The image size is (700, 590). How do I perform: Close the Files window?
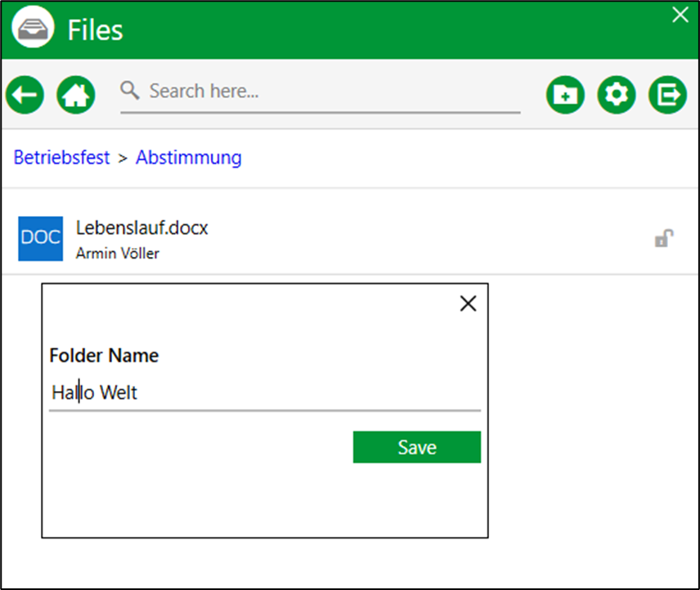(680, 15)
